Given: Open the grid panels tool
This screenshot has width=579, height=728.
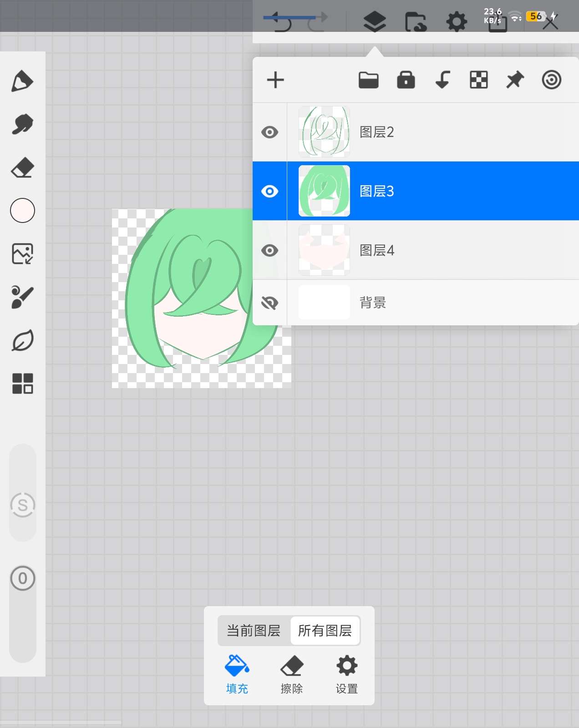Looking at the screenshot, I should point(22,384).
